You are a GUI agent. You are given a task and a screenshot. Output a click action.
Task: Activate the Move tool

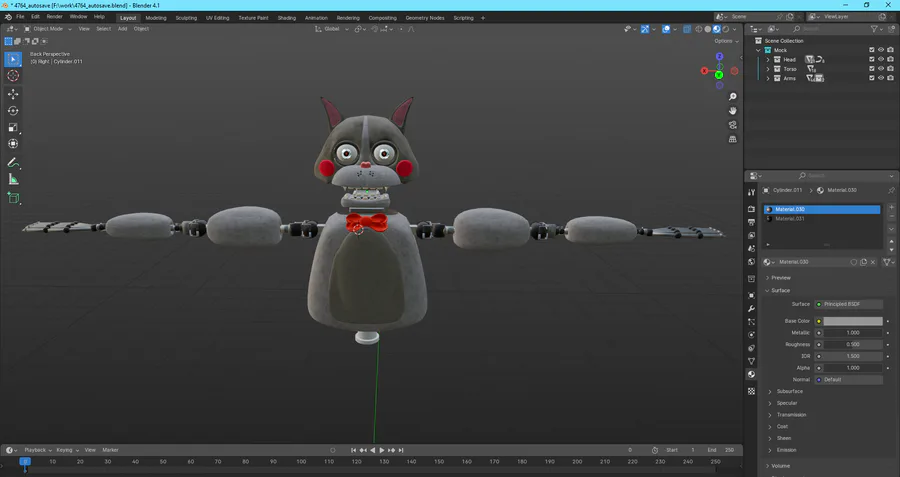pos(13,94)
